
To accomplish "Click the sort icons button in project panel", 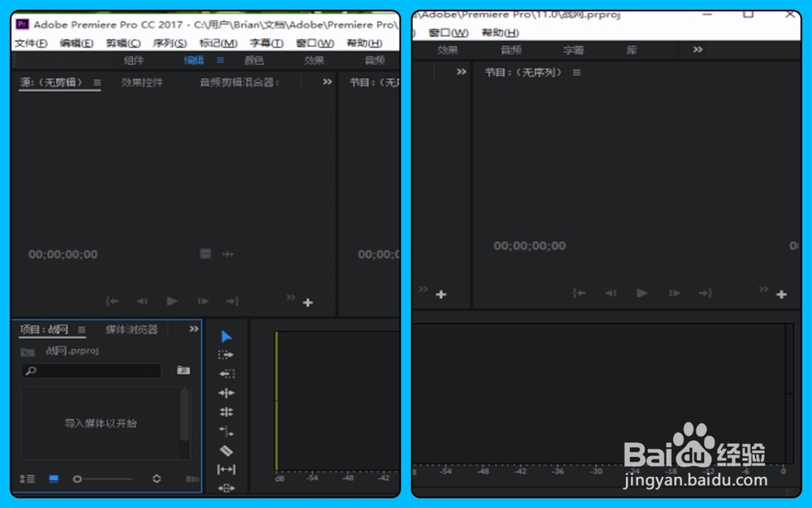I will (x=157, y=479).
